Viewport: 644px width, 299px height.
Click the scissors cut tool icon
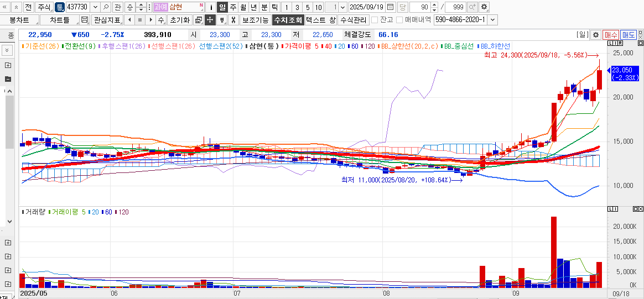click(x=233, y=20)
